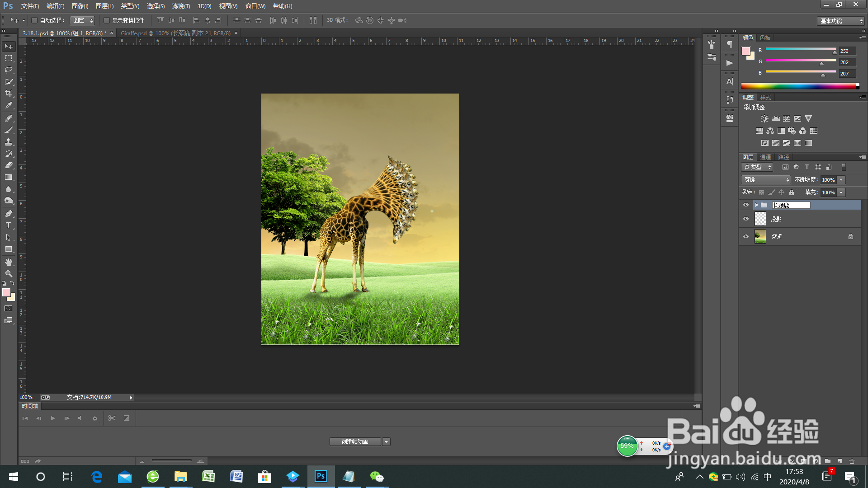Hide the 投影 layer

(x=746, y=219)
